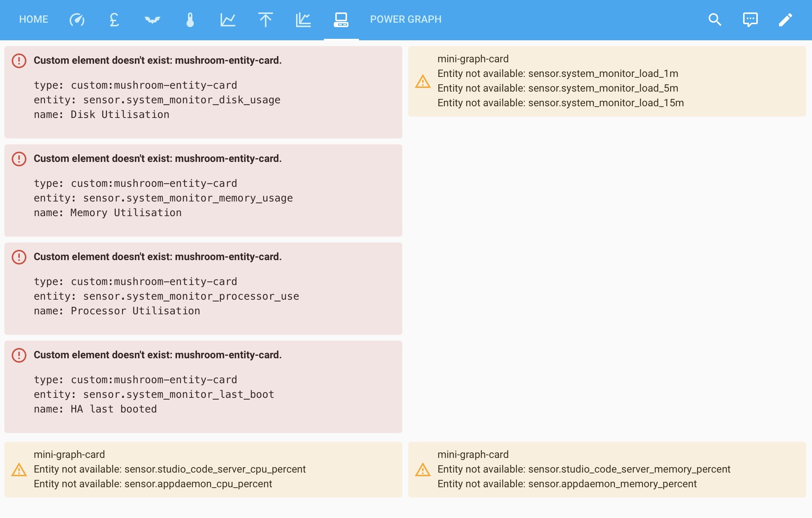Click 'sensor.system_monitor_load_5m' not available line
The image size is (812, 518).
pyautogui.click(x=558, y=88)
